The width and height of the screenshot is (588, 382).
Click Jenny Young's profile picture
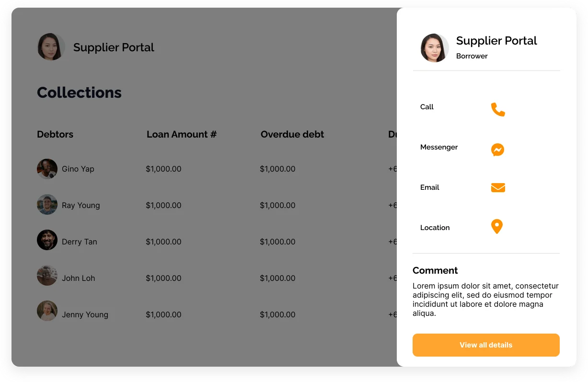point(47,311)
